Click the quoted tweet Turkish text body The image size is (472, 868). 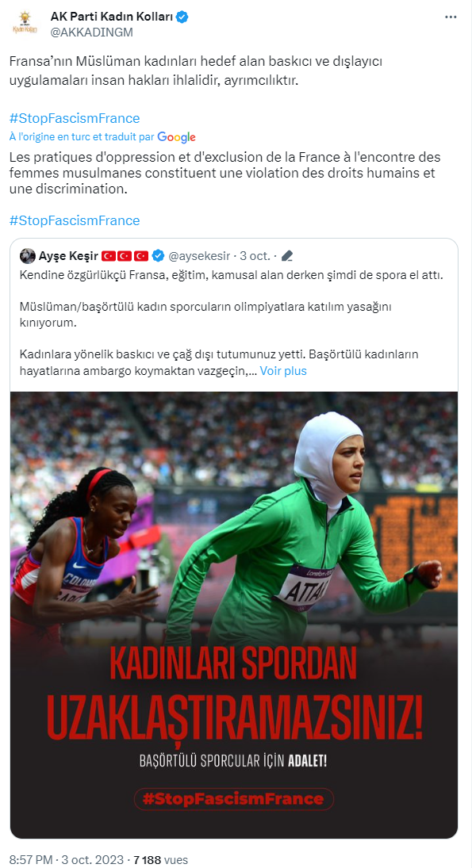232,322
